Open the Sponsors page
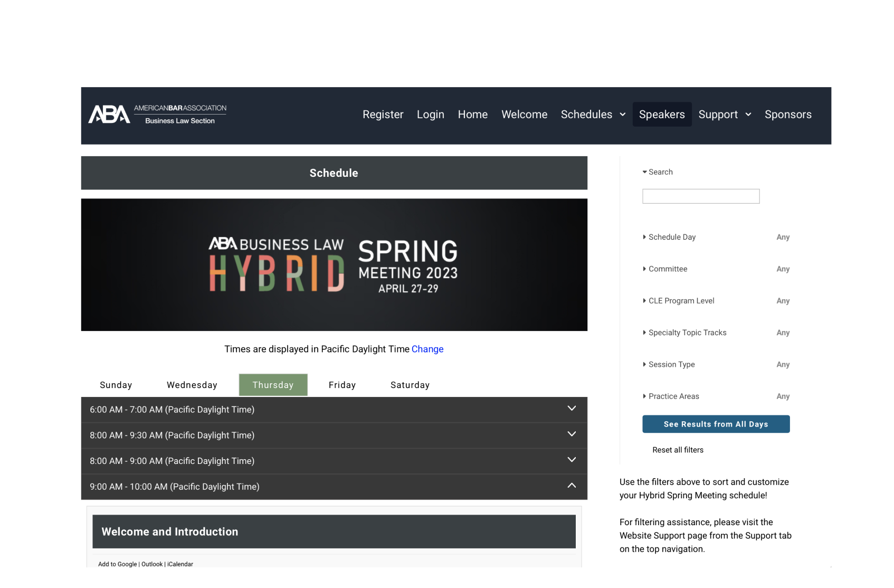The width and height of the screenshot is (894, 588). [788, 115]
